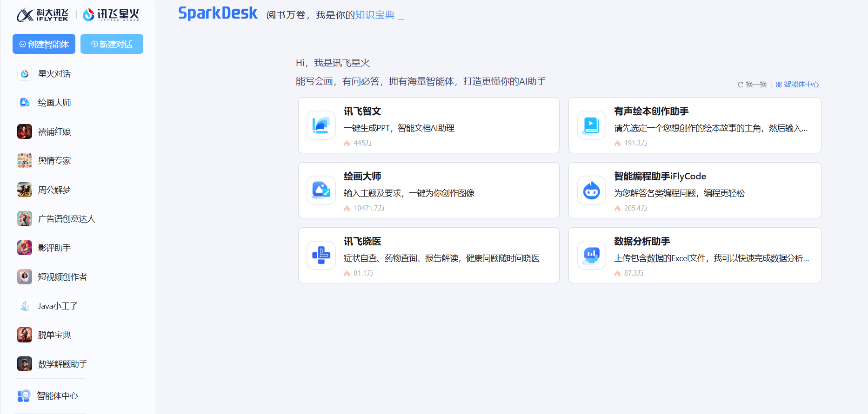Click the 换一换 refresh arrow icon
Screen dimensions: 868x414
[741, 85]
